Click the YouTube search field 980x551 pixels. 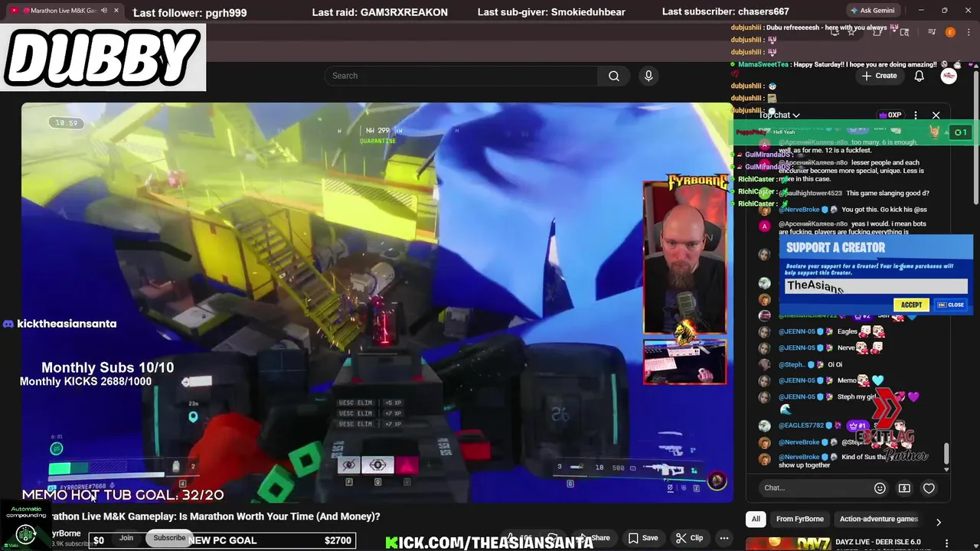[462, 76]
